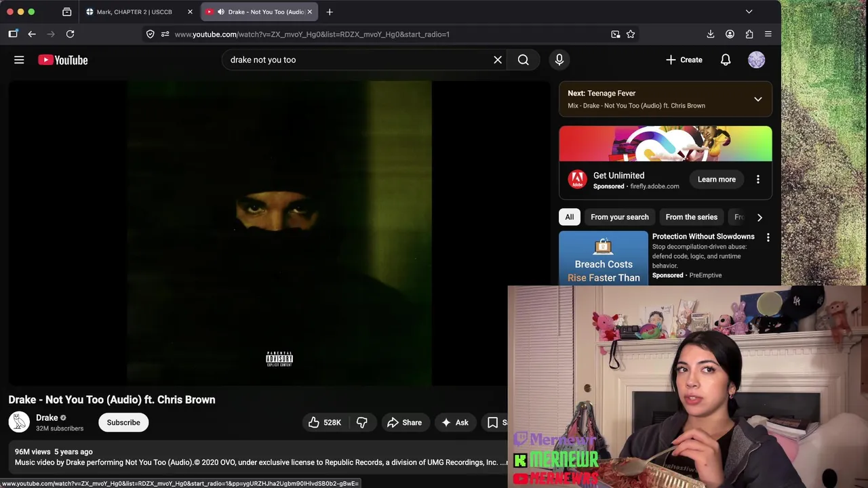Focus the address bar URL

312,34
